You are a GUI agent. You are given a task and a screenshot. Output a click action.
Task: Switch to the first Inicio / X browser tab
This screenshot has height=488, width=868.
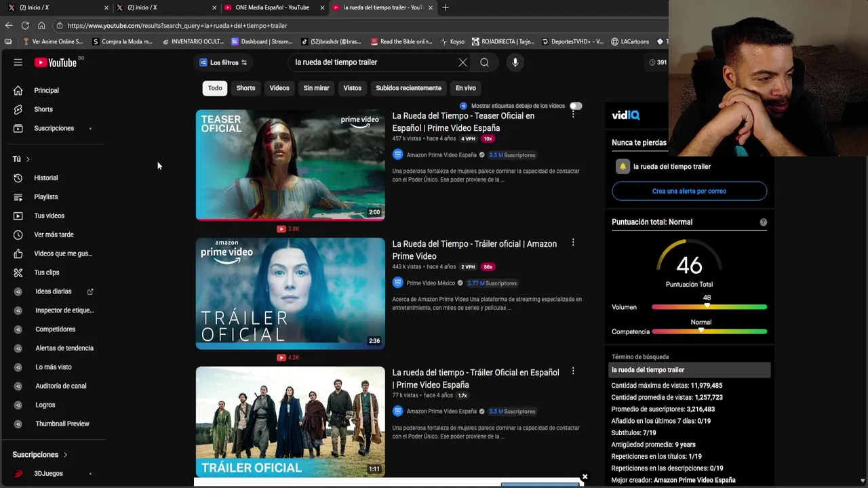click(57, 7)
